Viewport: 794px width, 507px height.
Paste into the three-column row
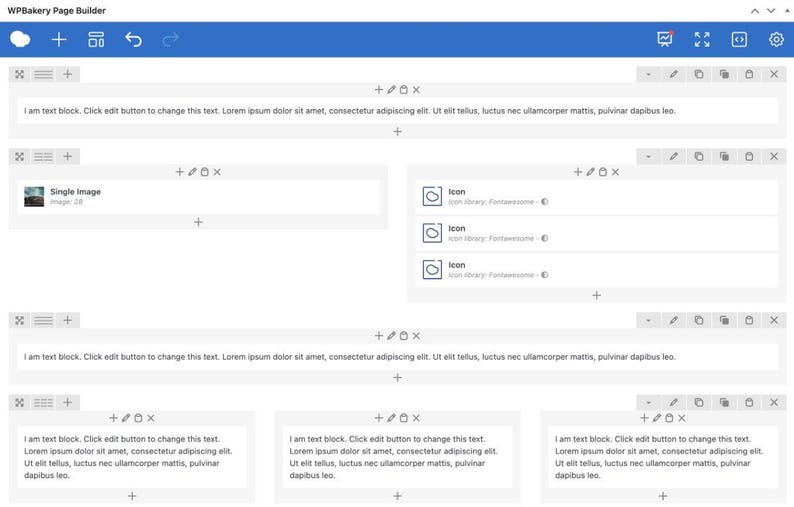(749, 403)
